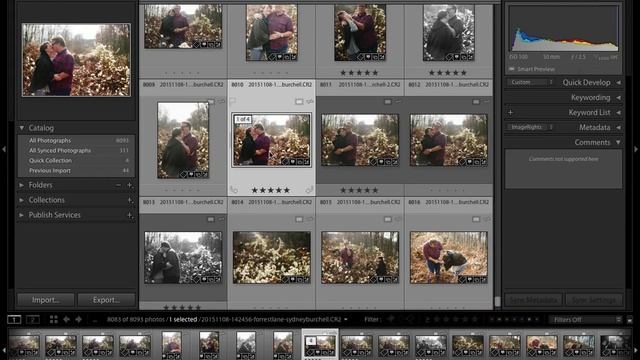Hide left panel with edge arrow

point(4,149)
